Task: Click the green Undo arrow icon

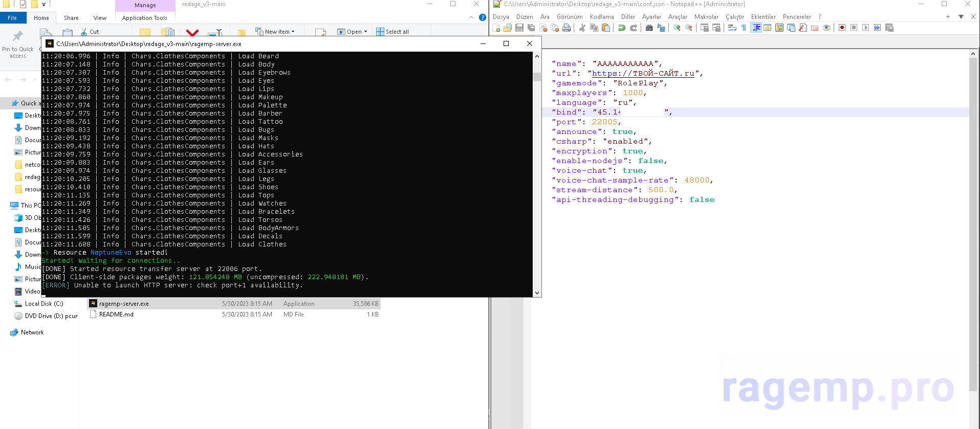Action: (x=621, y=28)
